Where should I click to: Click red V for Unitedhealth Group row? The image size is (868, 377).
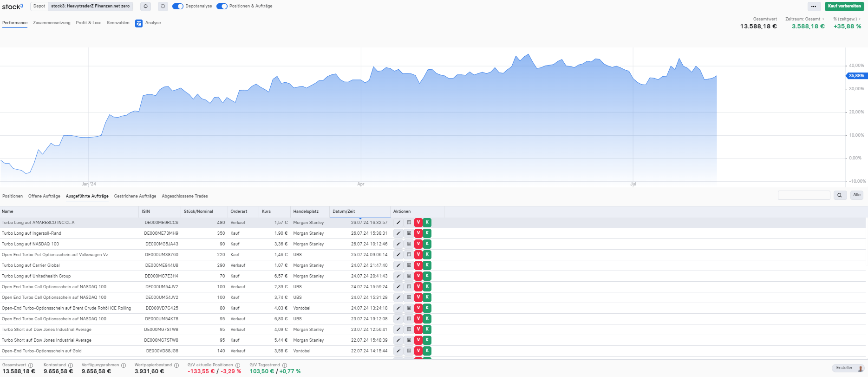(418, 276)
